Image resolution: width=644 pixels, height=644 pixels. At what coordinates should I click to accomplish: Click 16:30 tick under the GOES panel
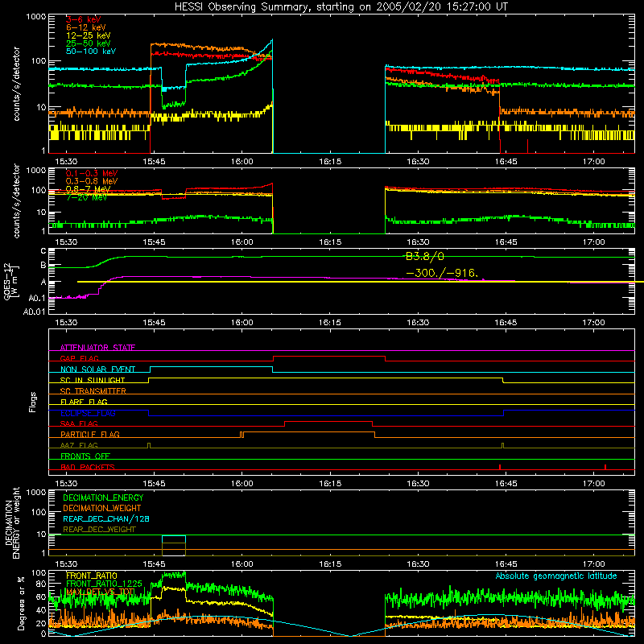pos(418,323)
